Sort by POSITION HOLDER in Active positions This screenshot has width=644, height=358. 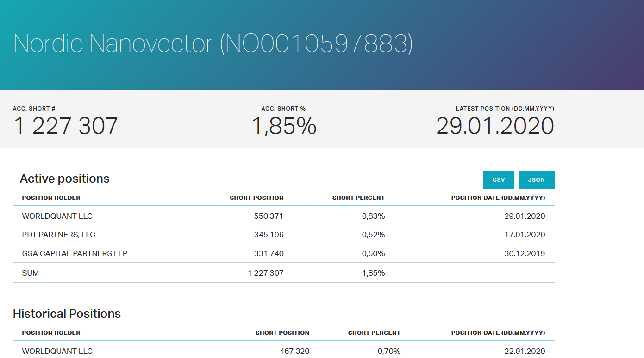[x=51, y=198]
